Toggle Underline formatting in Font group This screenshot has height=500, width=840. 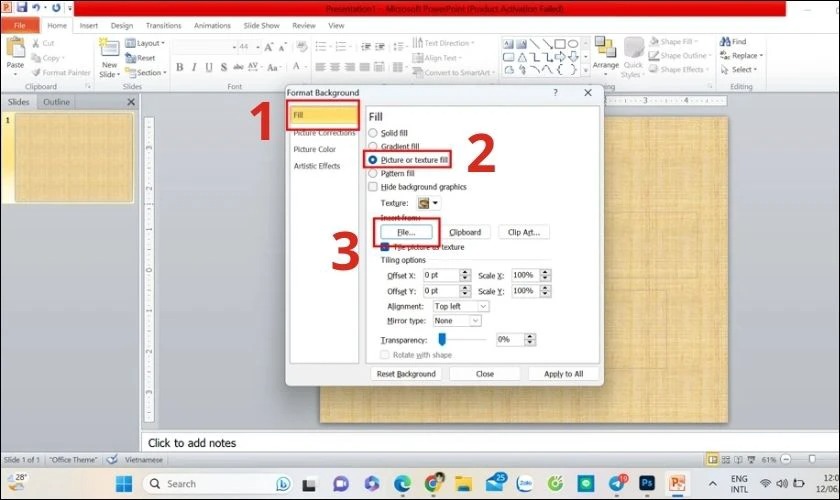pos(208,67)
